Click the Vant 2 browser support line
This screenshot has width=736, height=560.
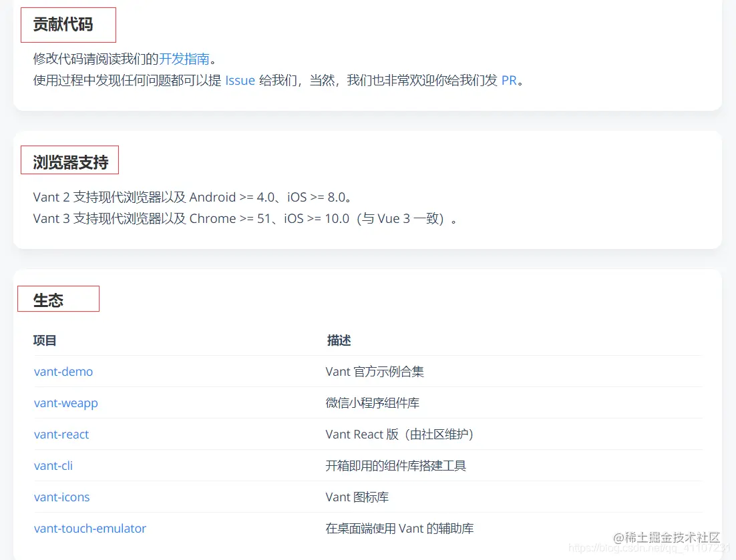click(x=192, y=197)
